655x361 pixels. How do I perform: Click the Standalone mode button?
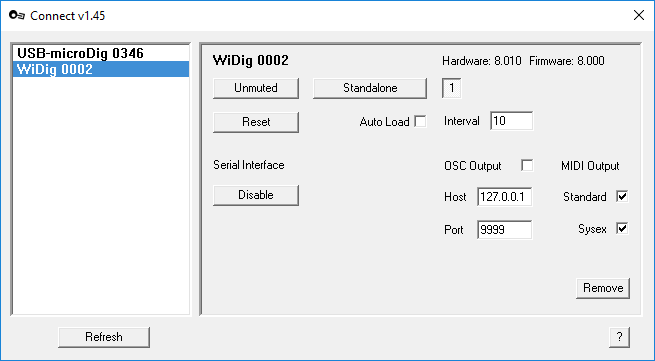[x=370, y=88]
